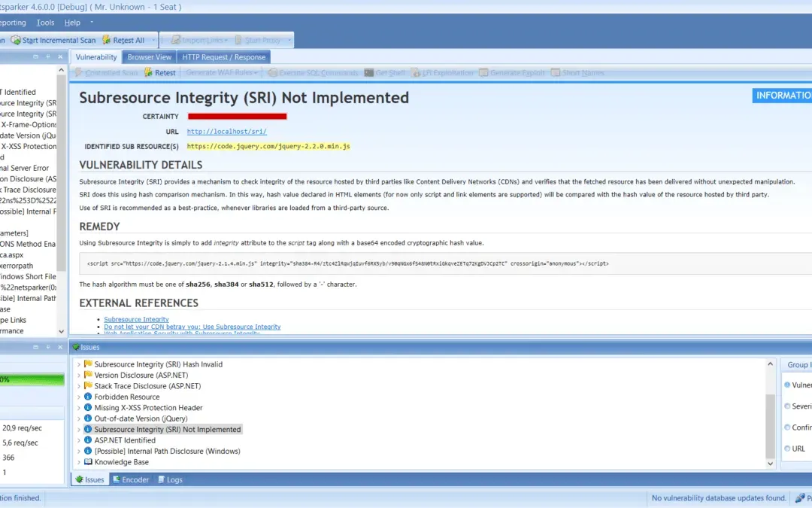This screenshot has height=508, width=812.
Task: Expand the Forbidden Resource issue node
Action: pos(79,397)
